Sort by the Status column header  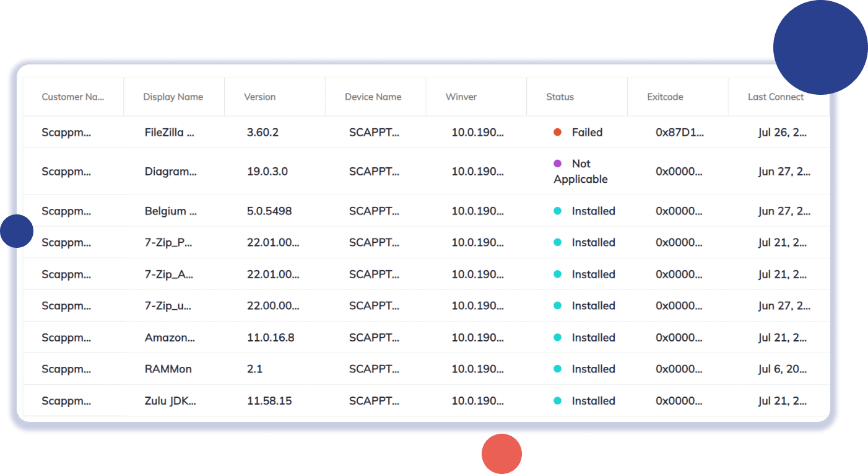[x=560, y=97]
